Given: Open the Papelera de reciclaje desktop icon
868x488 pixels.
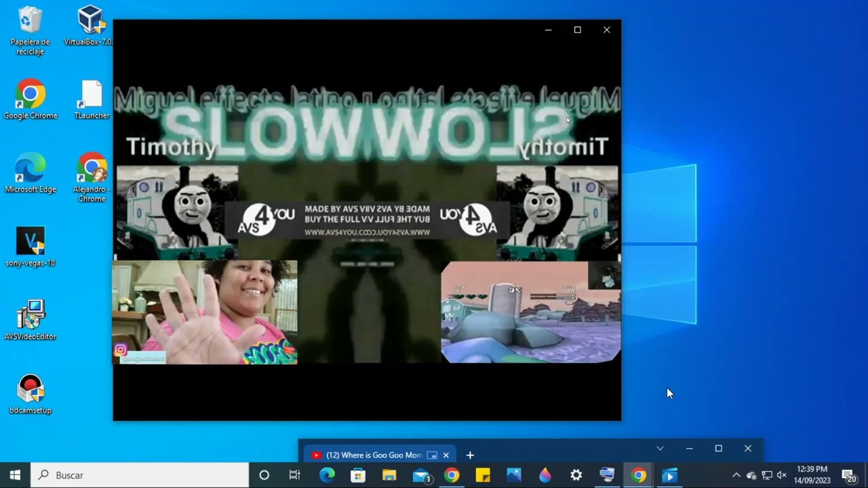Looking at the screenshot, I should (x=30, y=30).
